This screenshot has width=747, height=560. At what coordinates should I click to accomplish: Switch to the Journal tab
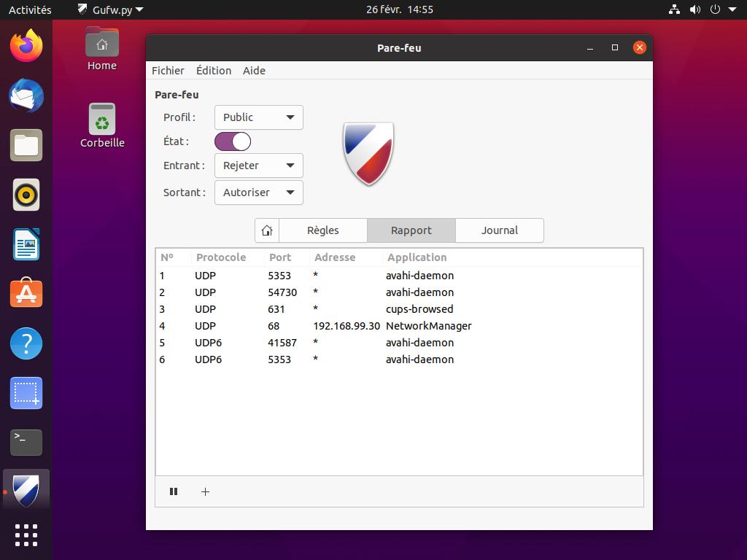(499, 230)
